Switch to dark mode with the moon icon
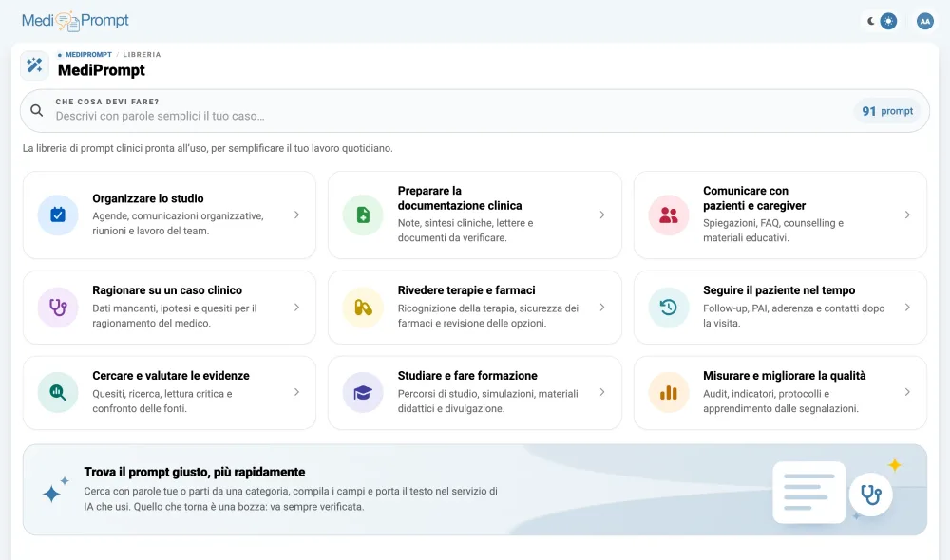Viewport: 950px width, 560px height. pyautogui.click(x=870, y=21)
